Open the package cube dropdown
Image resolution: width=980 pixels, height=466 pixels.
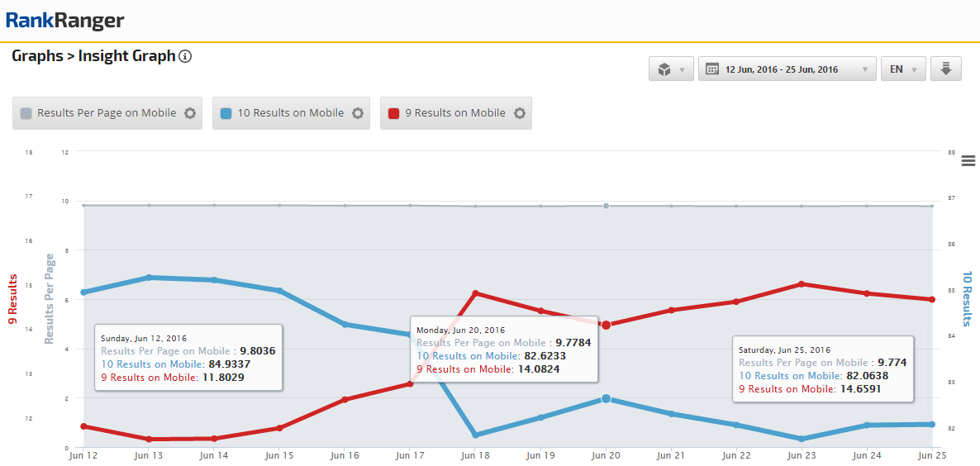click(671, 69)
